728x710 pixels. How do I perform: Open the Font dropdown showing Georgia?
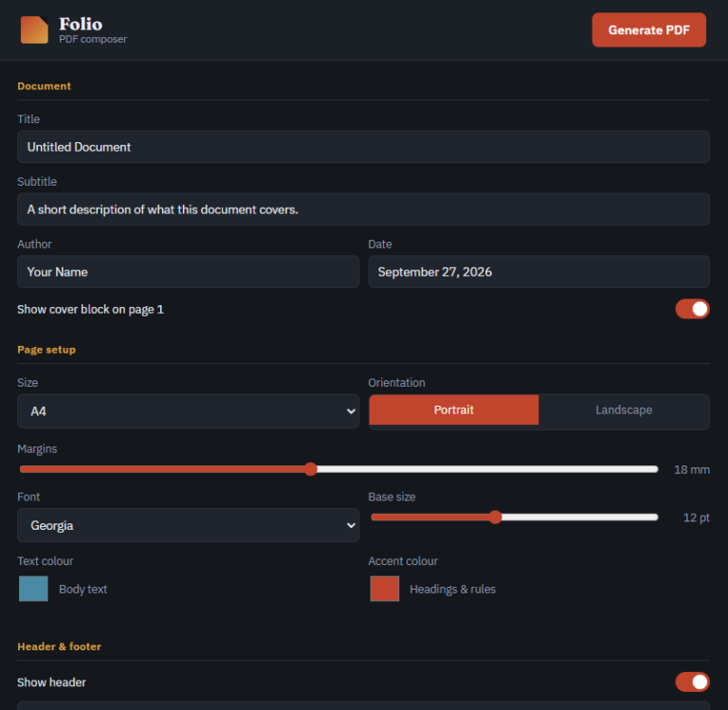pyautogui.click(x=188, y=525)
